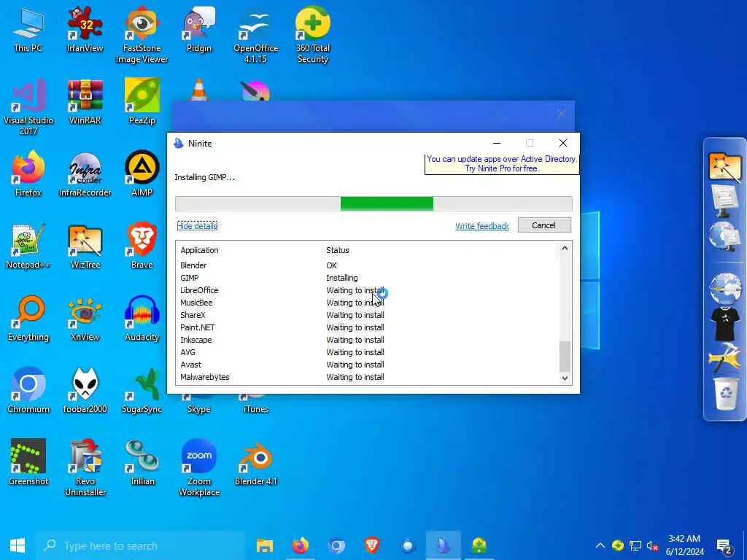Click Hide details link in Ninite
747x560 pixels.
197,226
